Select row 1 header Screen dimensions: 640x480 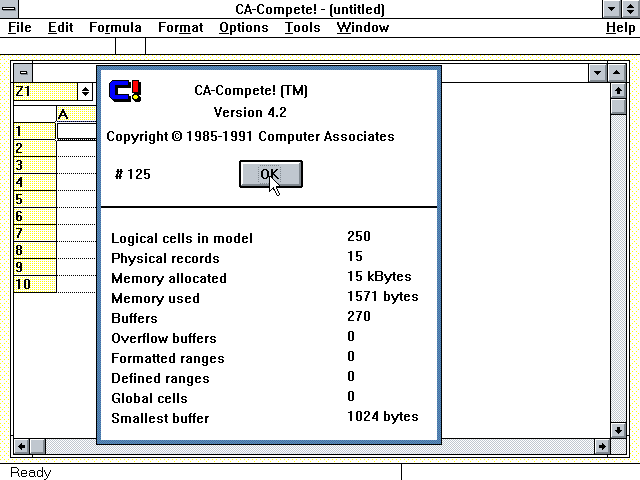(35, 131)
